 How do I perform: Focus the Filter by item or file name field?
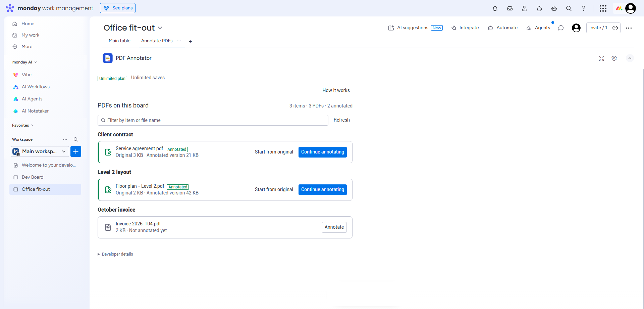coord(213,120)
